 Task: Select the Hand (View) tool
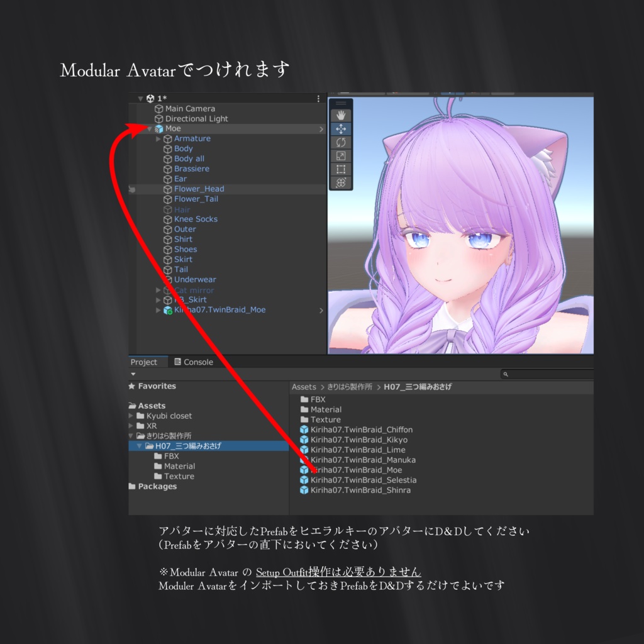pos(340,116)
